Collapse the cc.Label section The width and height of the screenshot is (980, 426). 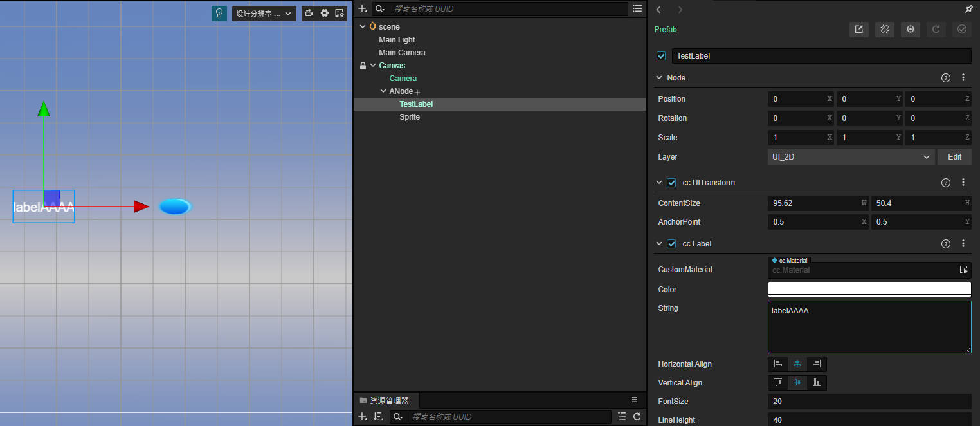click(659, 244)
